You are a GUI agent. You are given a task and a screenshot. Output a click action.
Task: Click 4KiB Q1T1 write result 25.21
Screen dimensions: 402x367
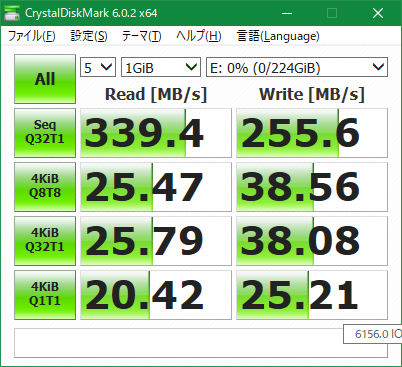pyautogui.click(x=312, y=295)
